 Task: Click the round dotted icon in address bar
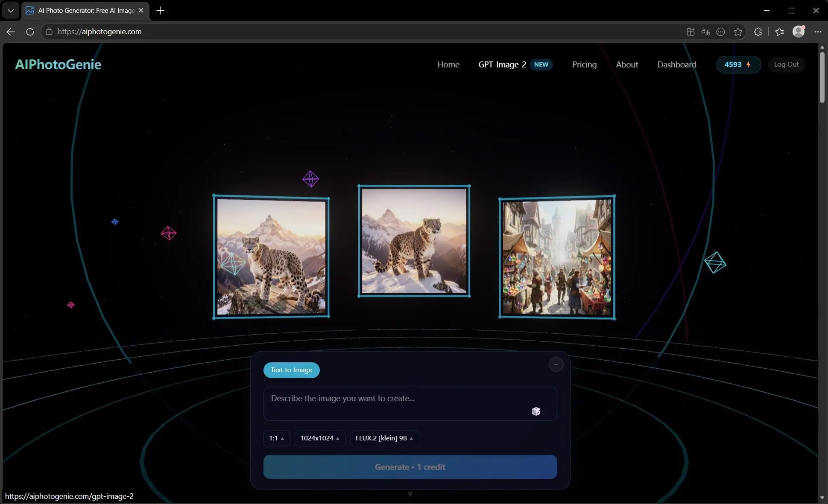point(720,32)
